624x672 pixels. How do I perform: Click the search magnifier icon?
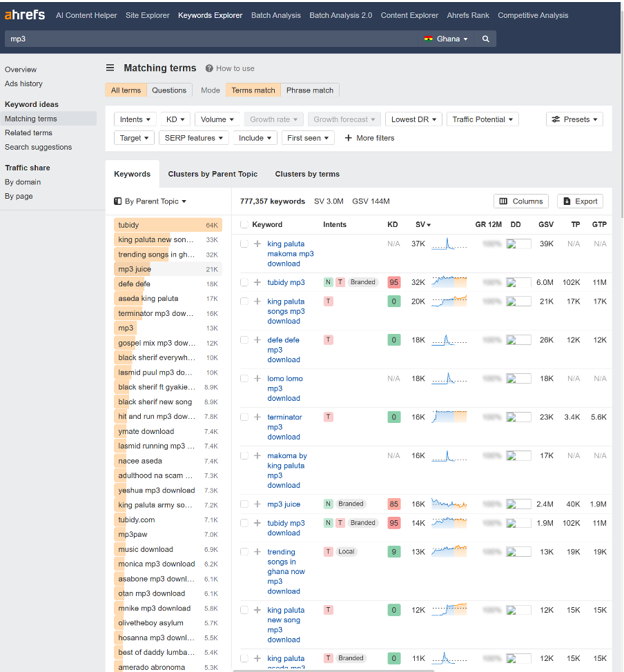(x=486, y=39)
